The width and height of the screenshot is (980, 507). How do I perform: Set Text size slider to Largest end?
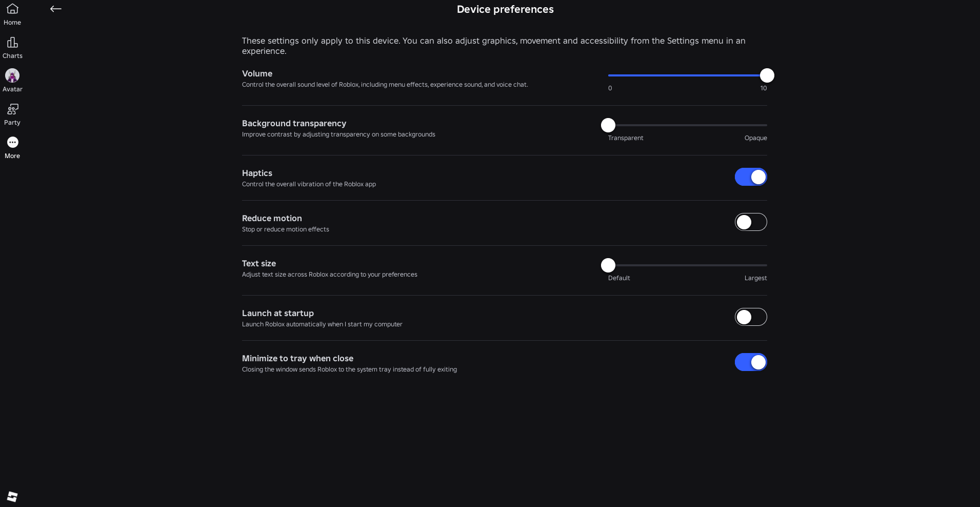pyautogui.click(x=766, y=265)
